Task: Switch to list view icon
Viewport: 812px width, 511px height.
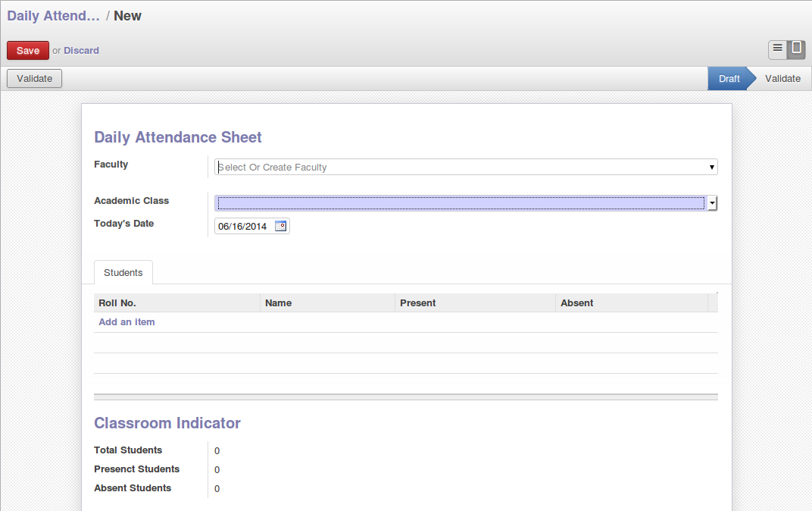Action: 777,50
